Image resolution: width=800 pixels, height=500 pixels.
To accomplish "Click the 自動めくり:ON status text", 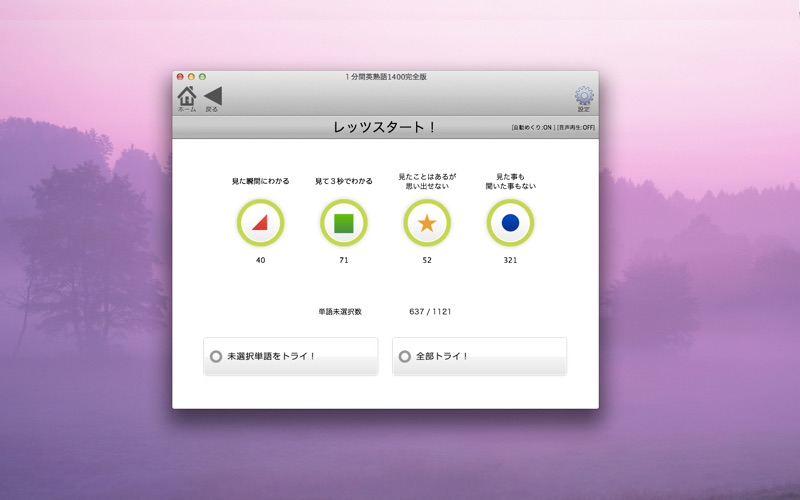I will 533,128.
